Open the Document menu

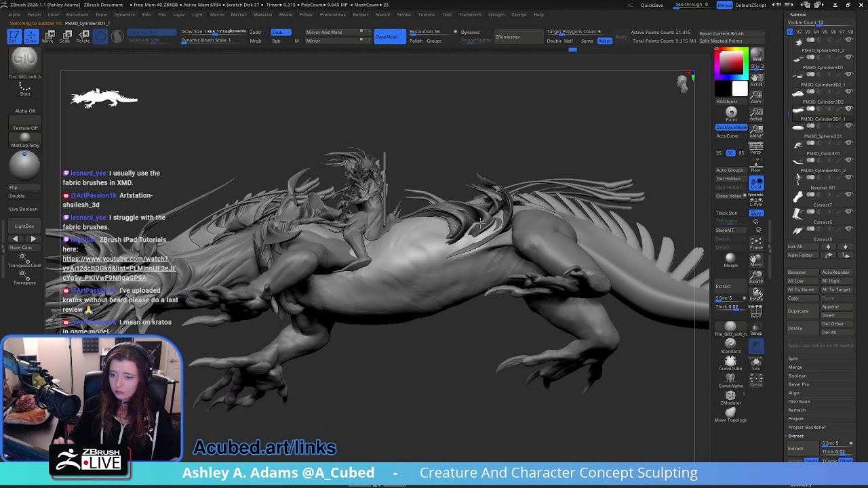[77, 14]
